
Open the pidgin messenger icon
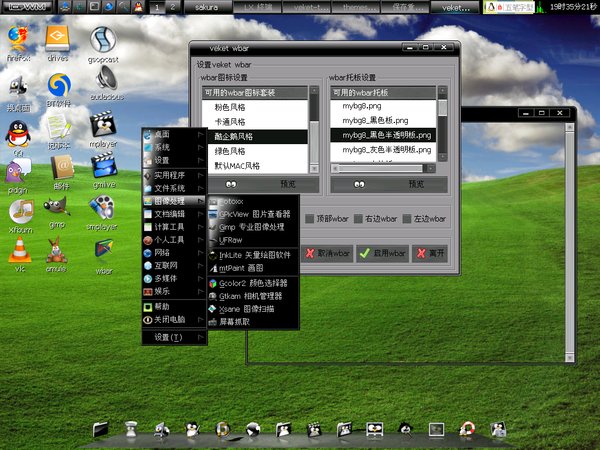(x=18, y=170)
